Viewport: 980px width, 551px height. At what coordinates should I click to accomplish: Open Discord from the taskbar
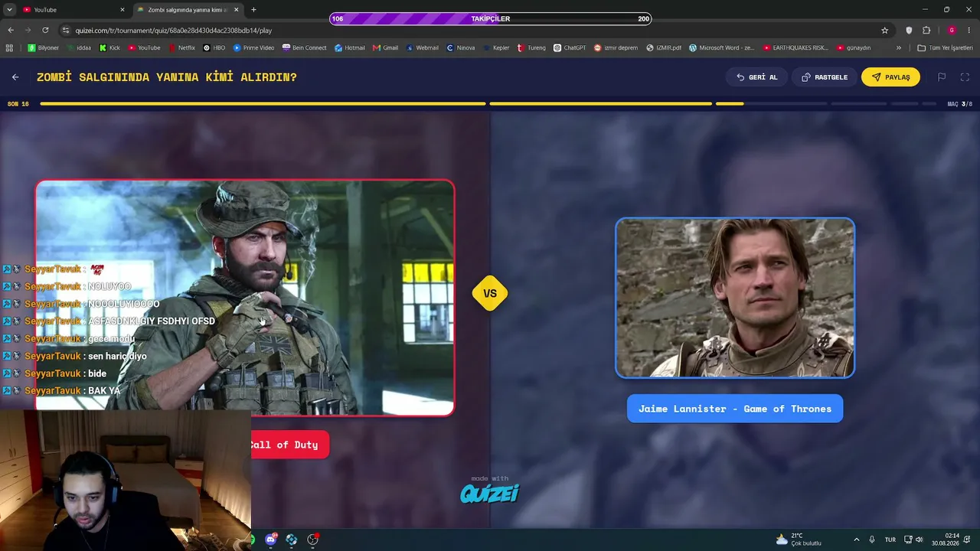click(270, 540)
